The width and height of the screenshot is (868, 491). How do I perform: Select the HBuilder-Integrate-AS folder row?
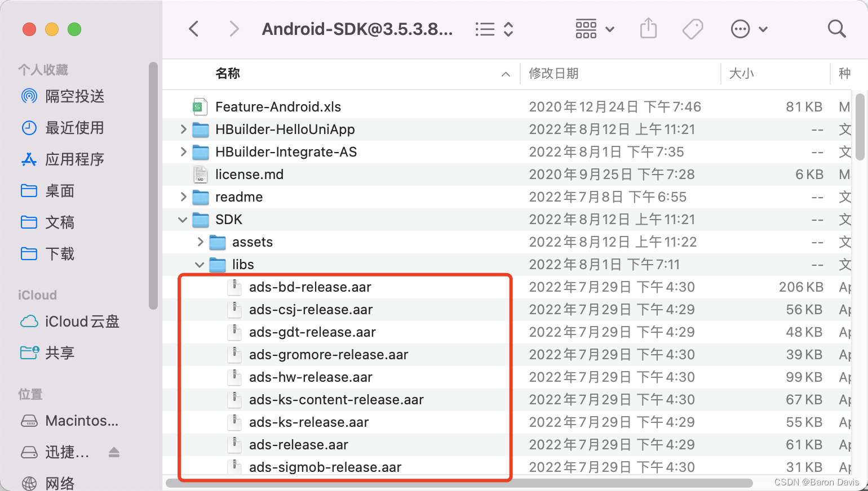(507, 152)
